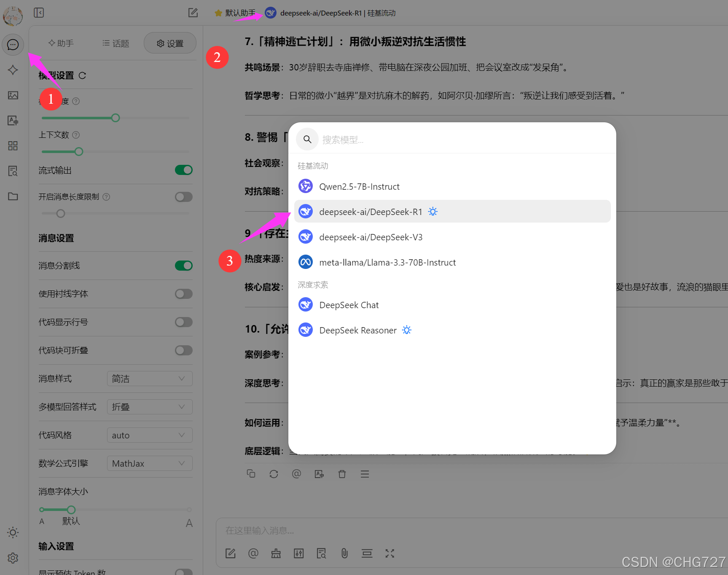728x575 pixels.
Task: Click model temperature slider handle
Action: tap(116, 118)
